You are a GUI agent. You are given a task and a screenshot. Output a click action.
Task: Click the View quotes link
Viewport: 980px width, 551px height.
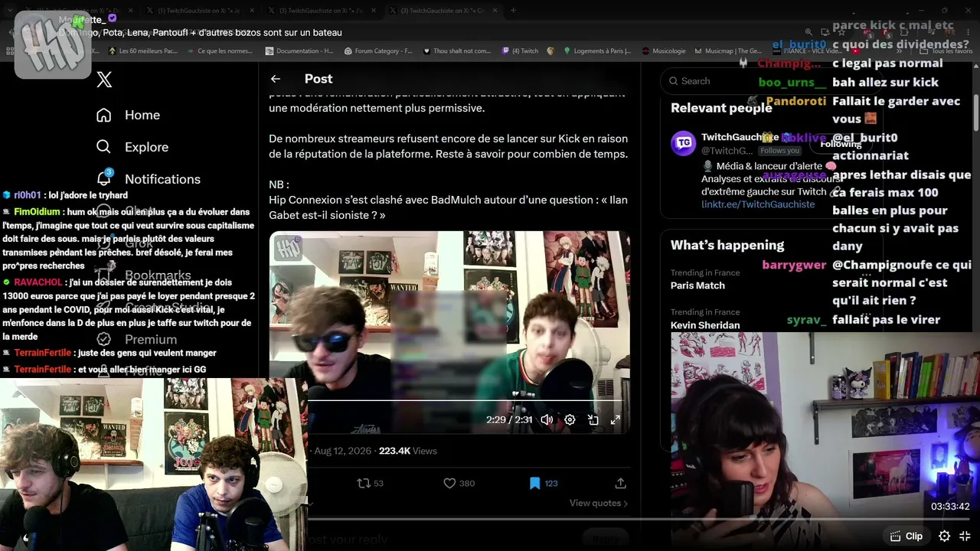[598, 503]
